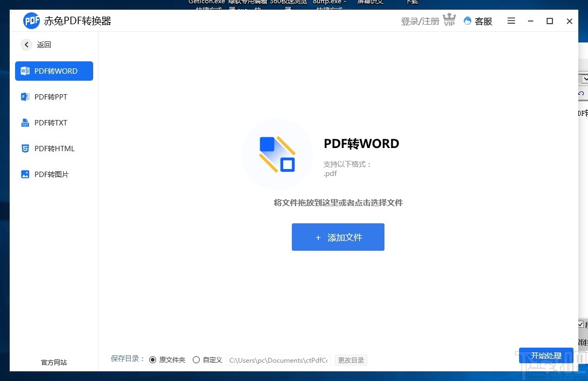Click the 赤兔PDF app logo icon
This screenshot has width=588, height=381.
tap(32, 20)
